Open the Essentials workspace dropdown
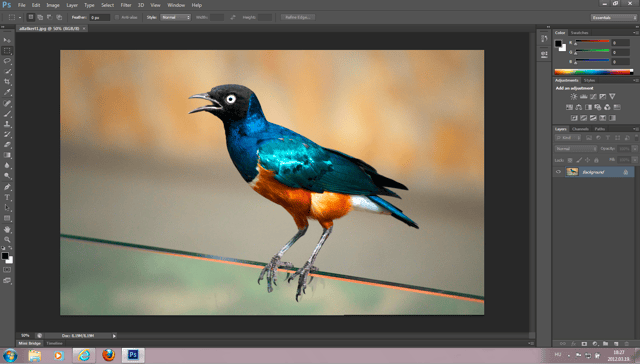640x364 pixels. 613,18
